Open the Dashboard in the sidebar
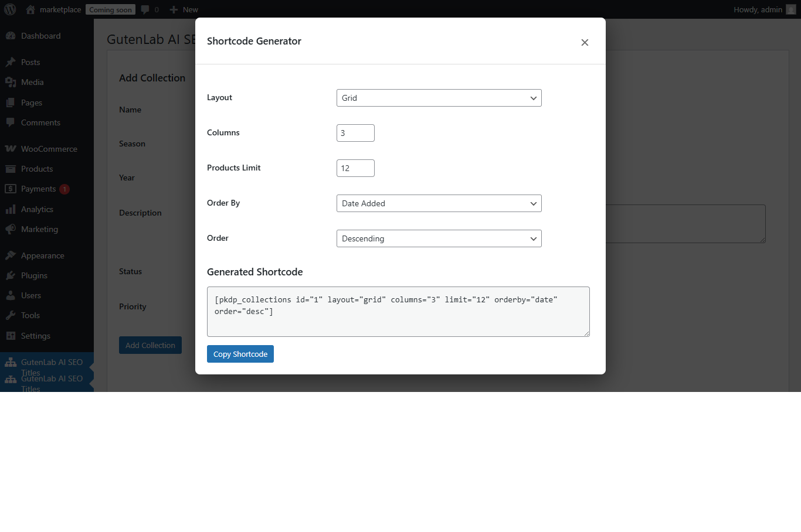Viewport: 801px width, 532px height. click(x=12, y=36)
